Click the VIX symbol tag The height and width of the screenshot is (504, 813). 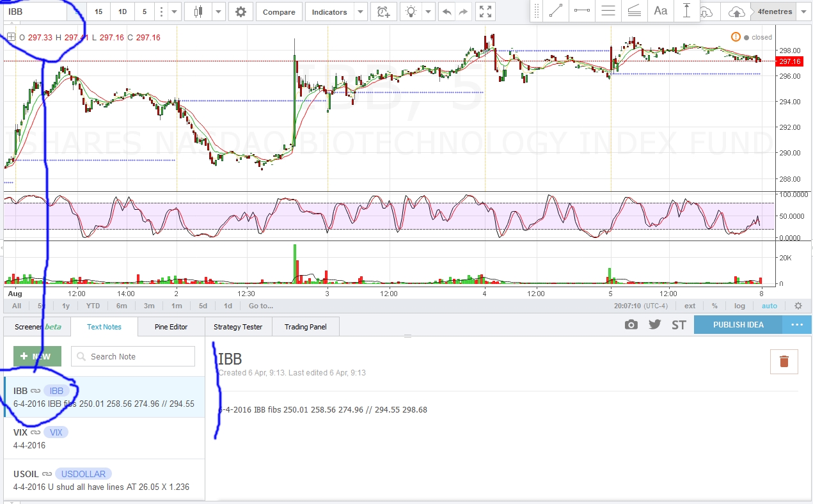click(56, 432)
